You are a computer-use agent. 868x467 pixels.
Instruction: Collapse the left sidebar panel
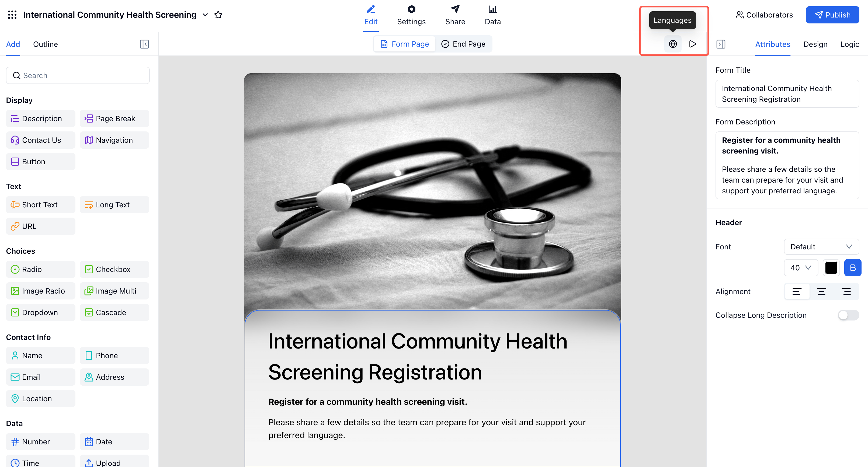pyautogui.click(x=144, y=44)
